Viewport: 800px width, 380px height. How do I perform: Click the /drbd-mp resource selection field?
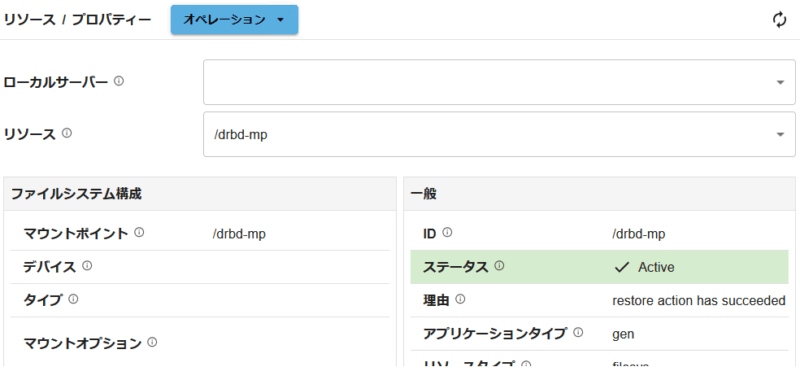(x=499, y=134)
